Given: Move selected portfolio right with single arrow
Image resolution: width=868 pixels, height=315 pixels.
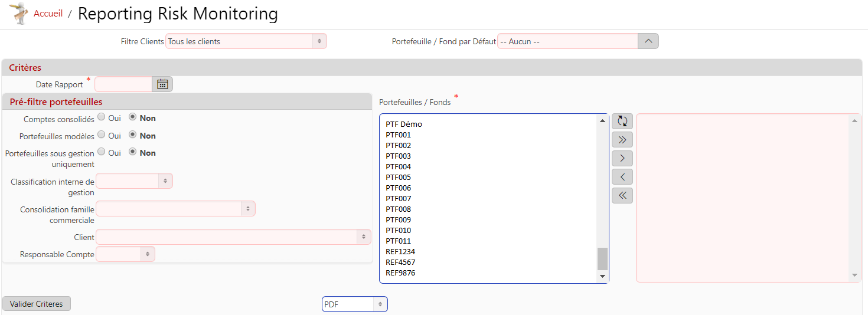Looking at the screenshot, I should coord(622,158).
